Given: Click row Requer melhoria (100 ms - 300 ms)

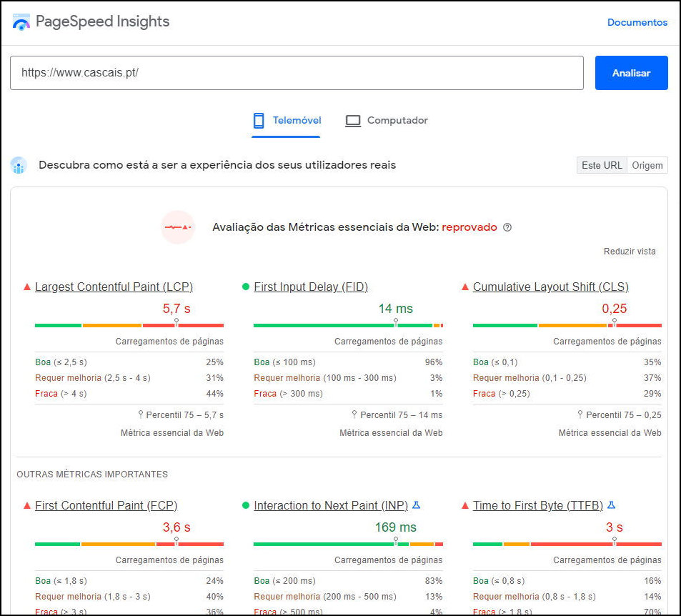Looking at the screenshot, I should click(348, 377).
